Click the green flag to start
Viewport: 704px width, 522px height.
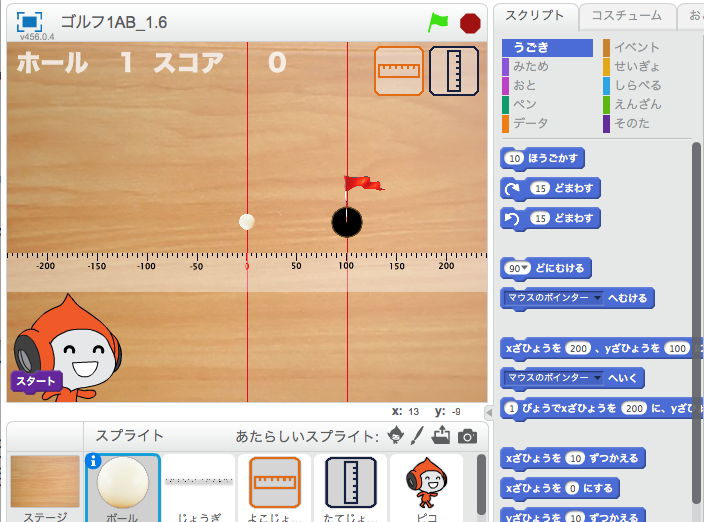(438, 22)
